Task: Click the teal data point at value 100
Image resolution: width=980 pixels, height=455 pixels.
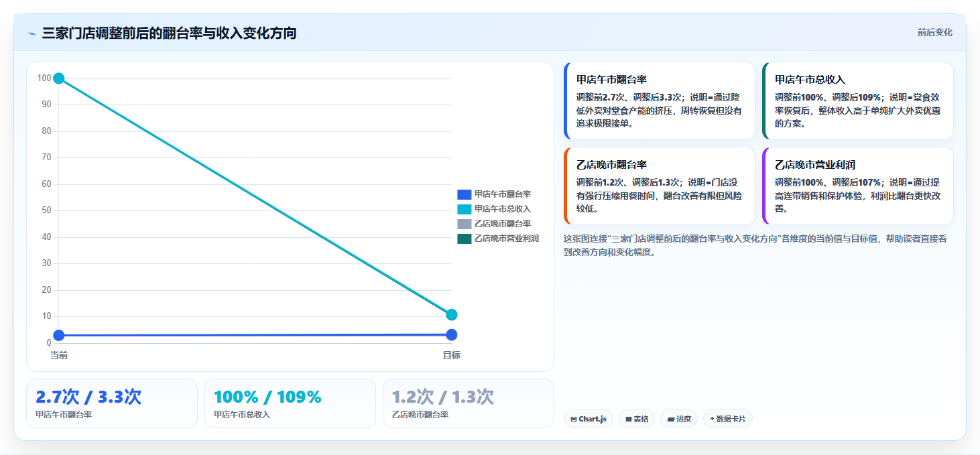Action: pos(59,78)
